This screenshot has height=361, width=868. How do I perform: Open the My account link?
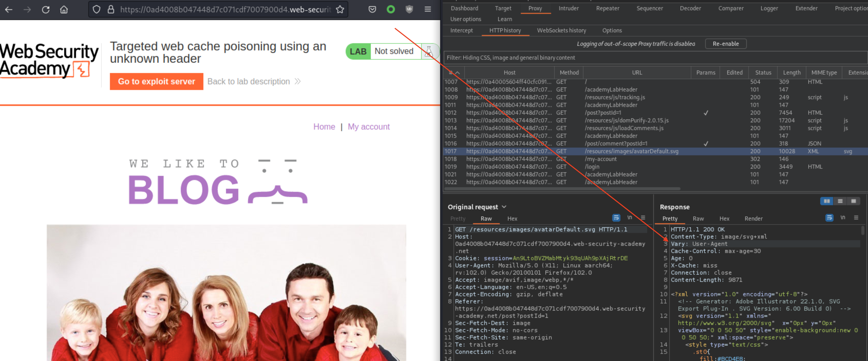(x=368, y=127)
